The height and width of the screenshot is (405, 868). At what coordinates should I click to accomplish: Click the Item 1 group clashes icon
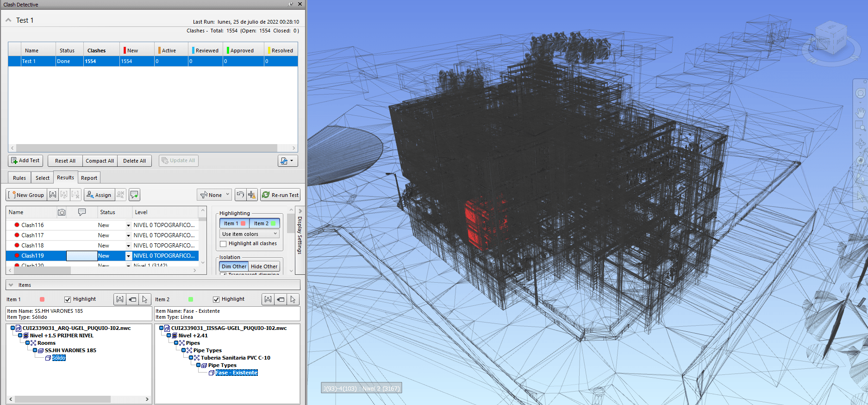(x=120, y=299)
